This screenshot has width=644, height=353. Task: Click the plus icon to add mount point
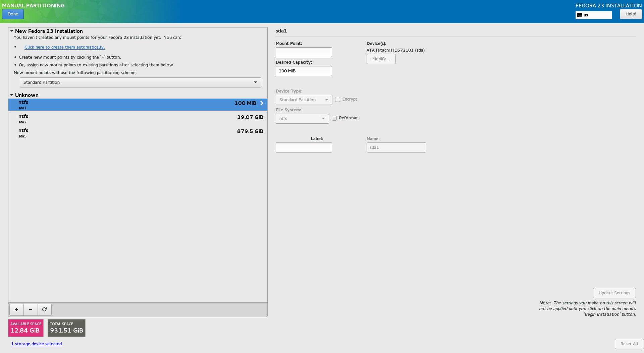point(16,309)
